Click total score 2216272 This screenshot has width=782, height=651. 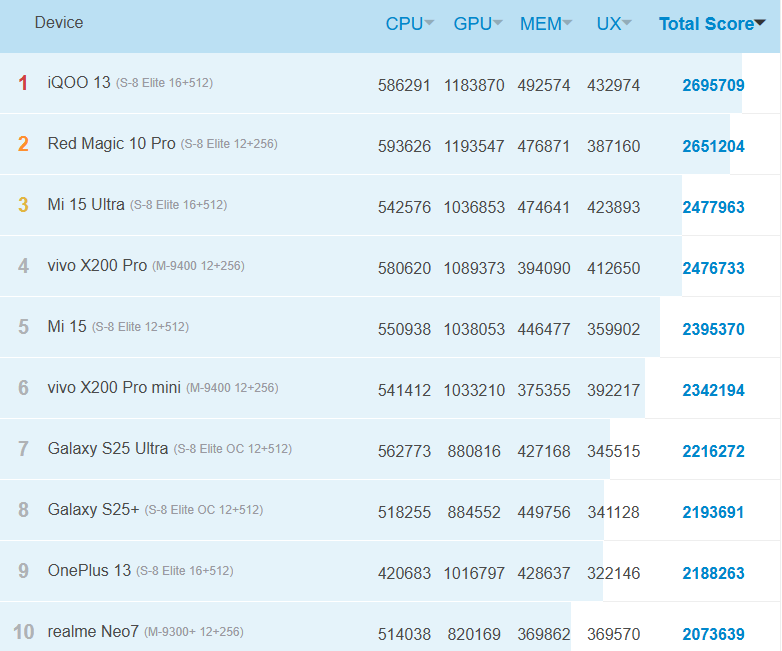click(x=713, y=451)
